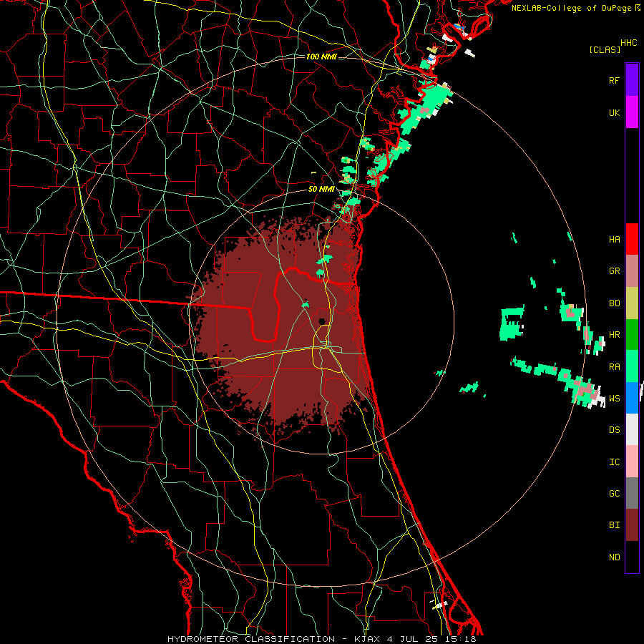Viewport: 644px width, 644px height.
Task: Click the black radar site dot
Action: point(322,321)
